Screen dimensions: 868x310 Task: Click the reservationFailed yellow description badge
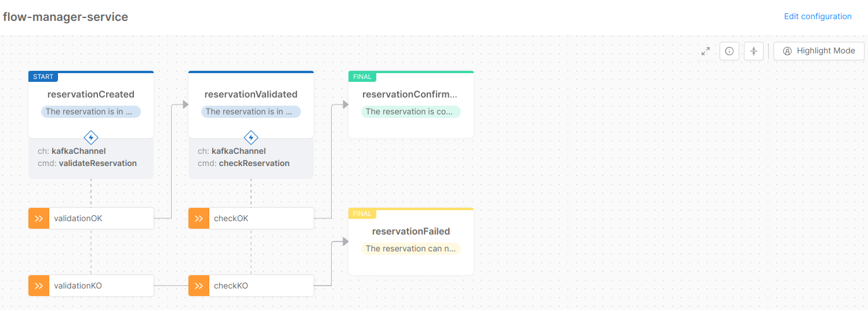411,248
